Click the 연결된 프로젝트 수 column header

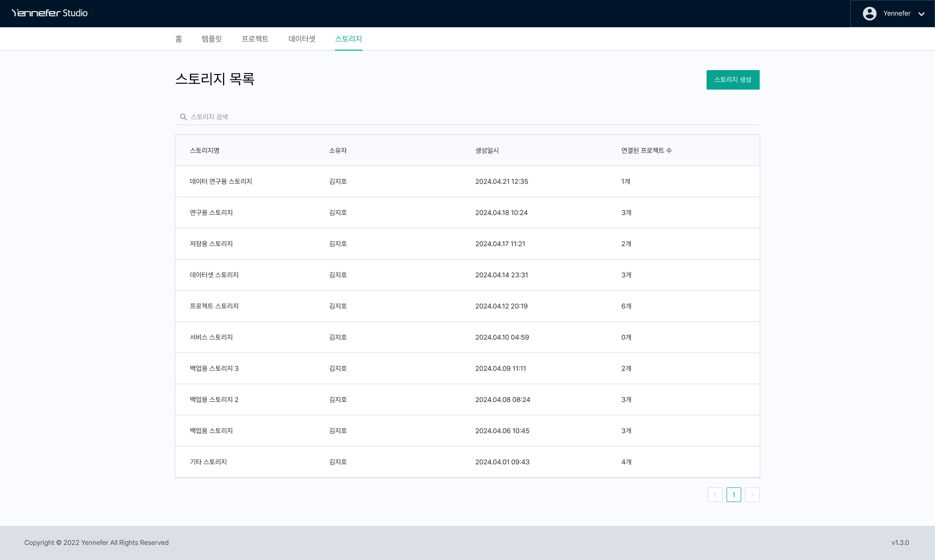pos(646,150)
